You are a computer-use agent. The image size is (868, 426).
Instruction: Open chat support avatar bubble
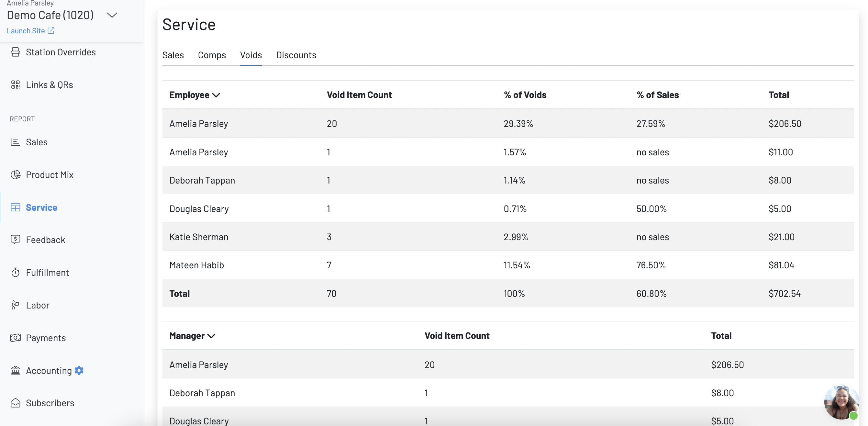[x=841, y=402]
